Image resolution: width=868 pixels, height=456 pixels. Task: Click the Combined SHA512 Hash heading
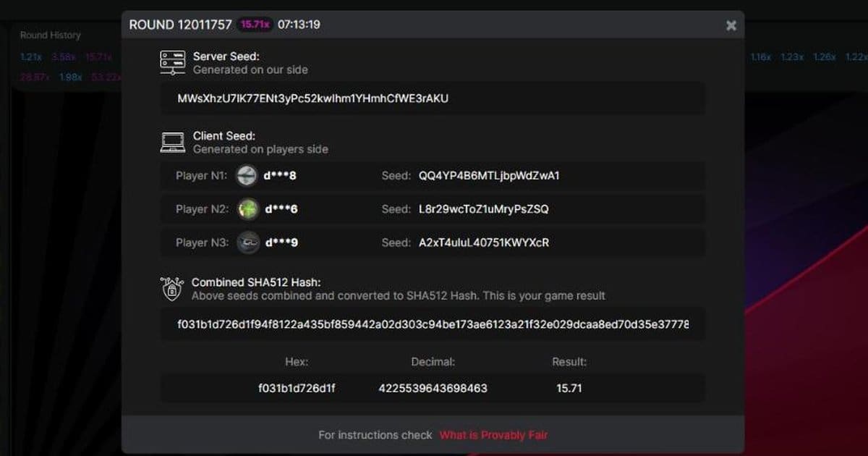[x=256, y=282]
